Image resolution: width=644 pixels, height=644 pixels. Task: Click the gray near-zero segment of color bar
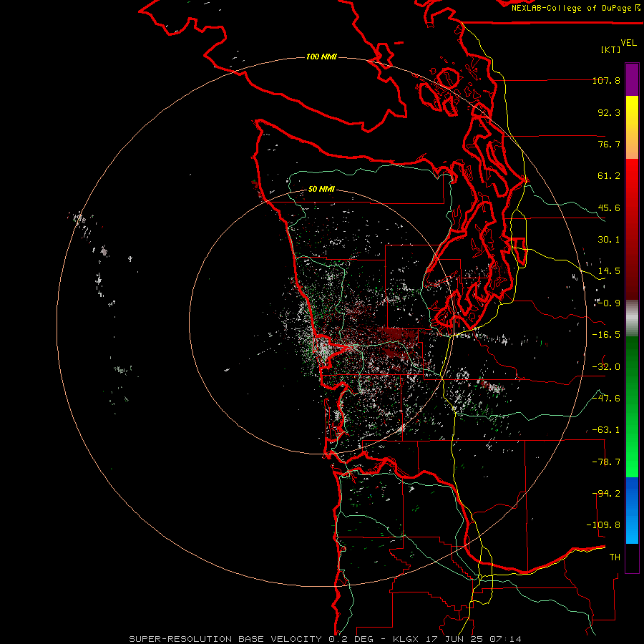[632, 318]
